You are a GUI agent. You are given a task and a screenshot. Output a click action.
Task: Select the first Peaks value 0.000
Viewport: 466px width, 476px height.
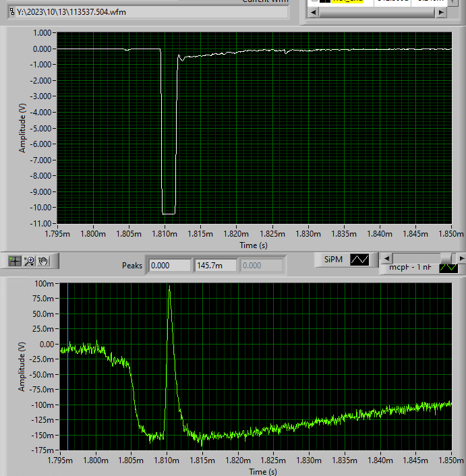coord(169,266)
